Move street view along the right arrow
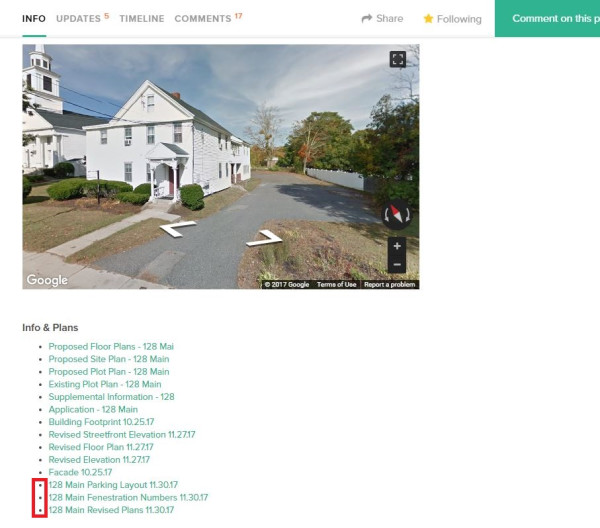Viewport: 600px width, 528px height. [x=264, y=238]
